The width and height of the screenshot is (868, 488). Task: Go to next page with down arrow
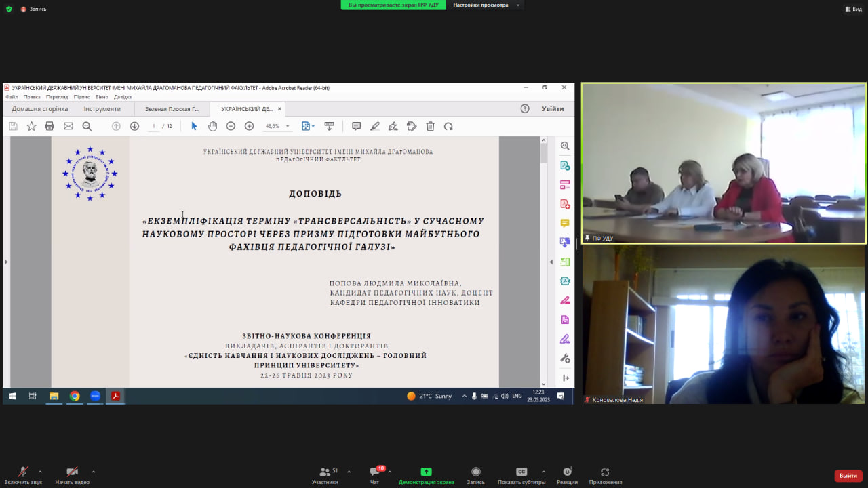point(134,126)
